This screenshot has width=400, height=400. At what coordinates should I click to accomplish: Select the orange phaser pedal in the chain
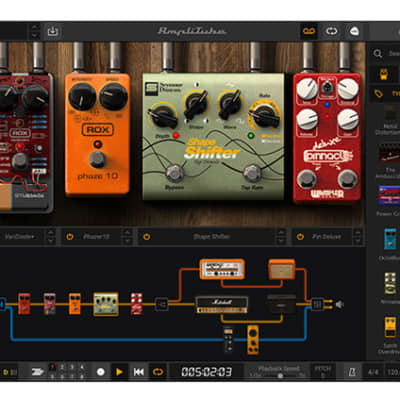click(x=75, y=303)
